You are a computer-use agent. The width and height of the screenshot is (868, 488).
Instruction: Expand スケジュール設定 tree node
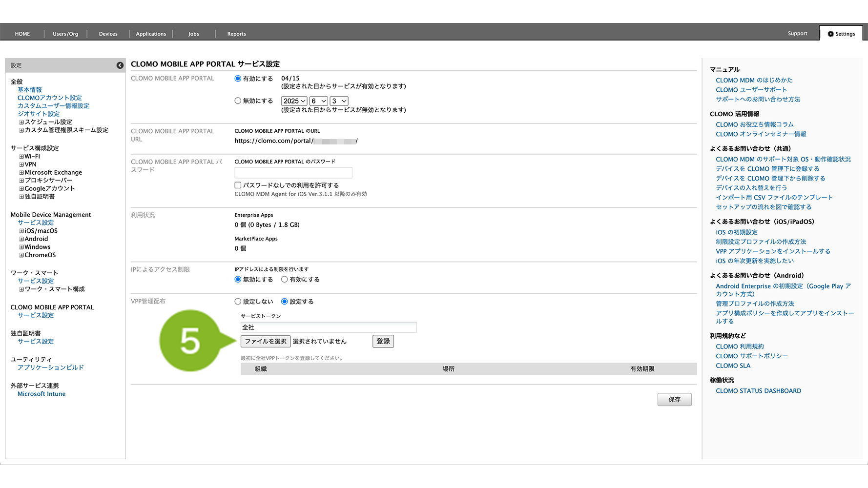tap(21, 122)
